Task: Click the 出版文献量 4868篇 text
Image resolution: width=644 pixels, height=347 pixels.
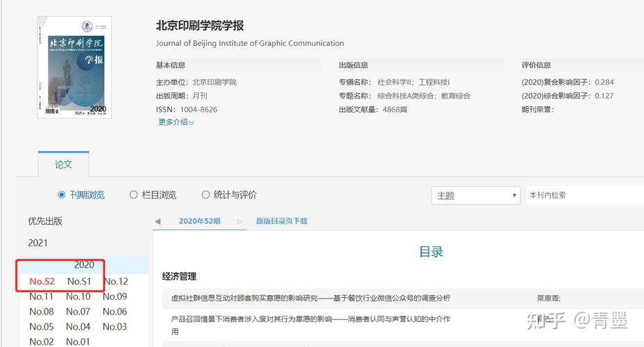Action: point(373,110)
